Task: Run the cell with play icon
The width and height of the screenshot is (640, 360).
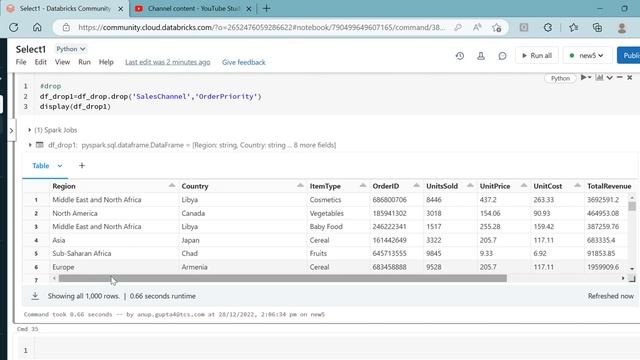Action: [x=584, y=78]
